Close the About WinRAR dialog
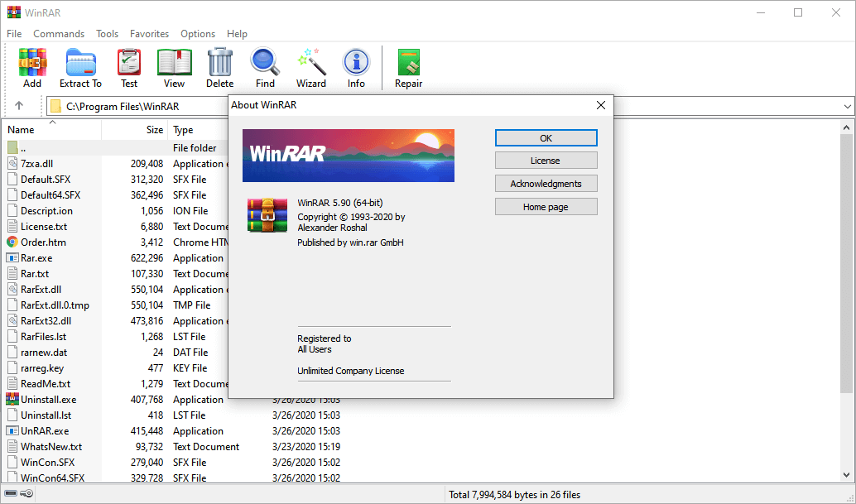The image size is (856, 504). tap(601, 105)
